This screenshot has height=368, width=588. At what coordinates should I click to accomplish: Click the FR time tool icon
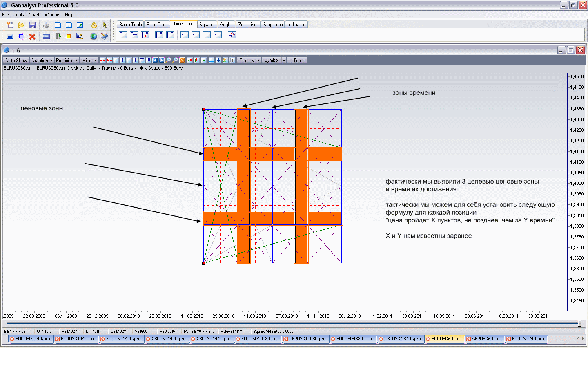(x=232, y=35)
